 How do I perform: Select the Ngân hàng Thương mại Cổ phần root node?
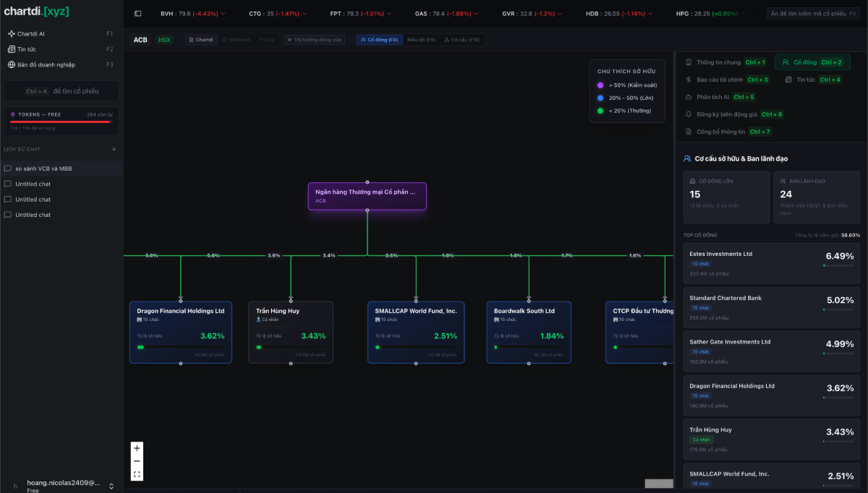pos(367,196)
